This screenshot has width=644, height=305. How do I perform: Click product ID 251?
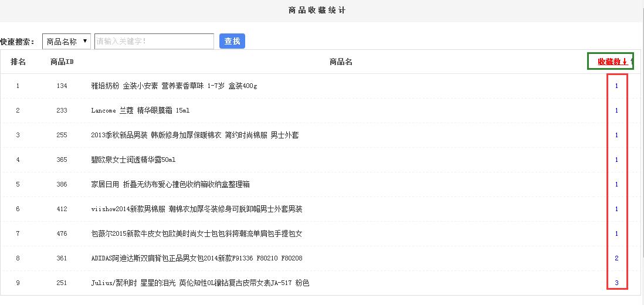pos(62,283)
